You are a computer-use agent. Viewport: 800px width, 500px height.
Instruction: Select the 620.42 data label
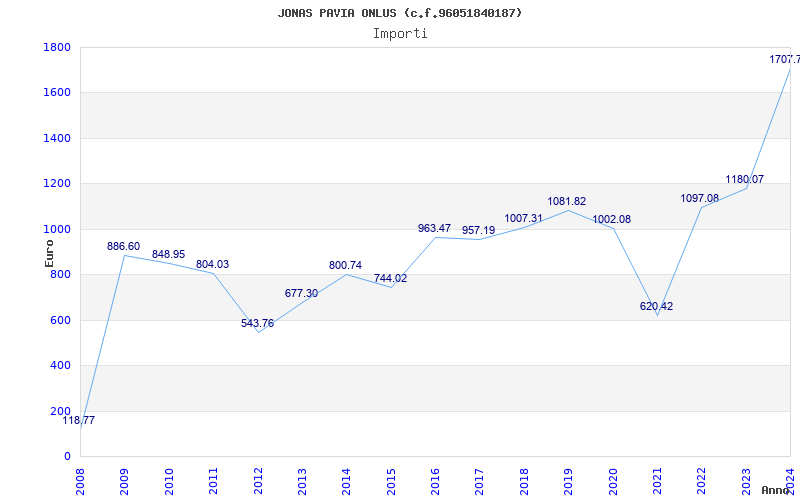coord(656,306)
